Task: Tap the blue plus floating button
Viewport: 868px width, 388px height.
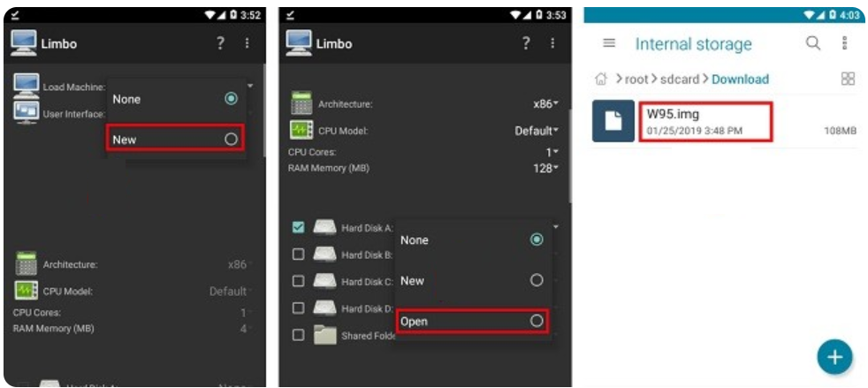Action: pyautogui.click(x=834, y=357)
